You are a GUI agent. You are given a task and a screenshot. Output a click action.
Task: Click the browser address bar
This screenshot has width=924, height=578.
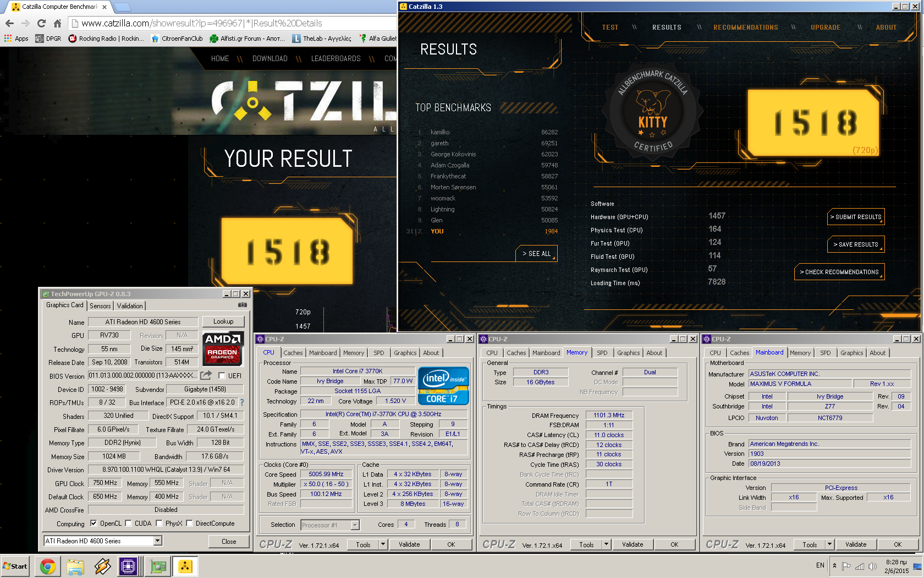point(234,23)
